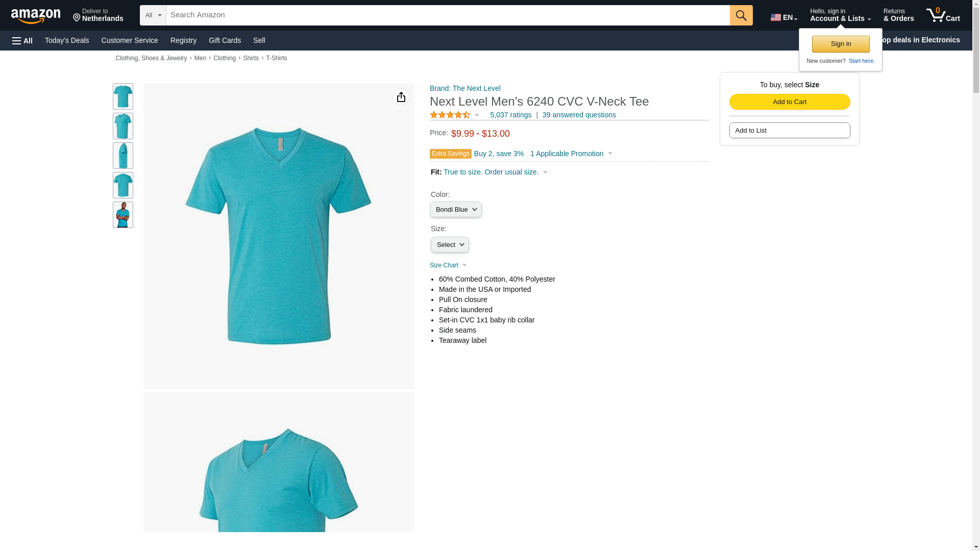Click the Amazon logo
The image size is (980, 551).
pyautogui.click(x=36, y=16)
